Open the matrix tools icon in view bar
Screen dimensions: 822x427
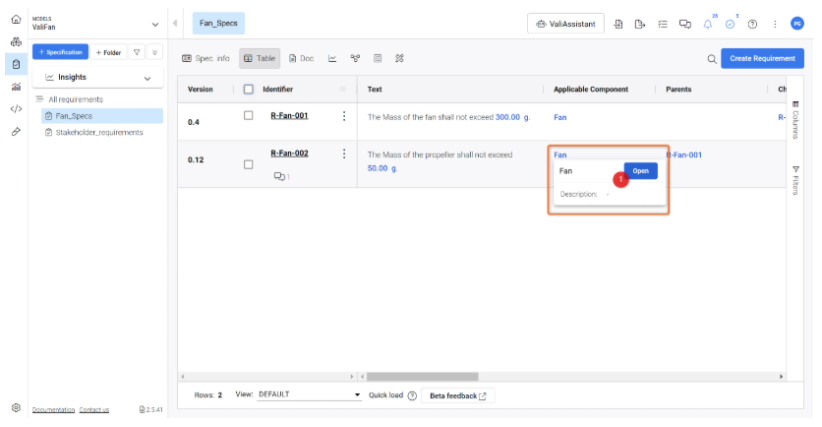pos(399,58)
